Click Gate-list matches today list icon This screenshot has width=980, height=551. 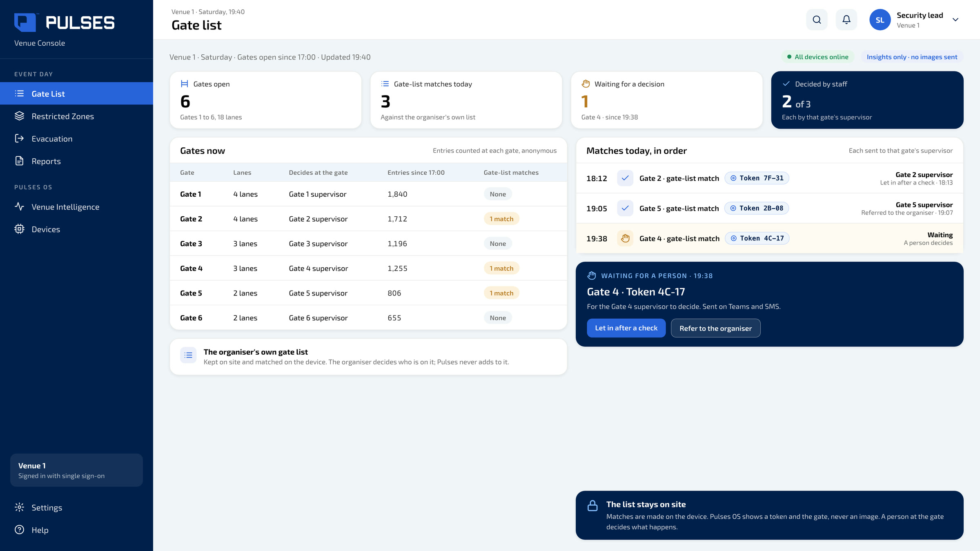click(x=385, y=84)
